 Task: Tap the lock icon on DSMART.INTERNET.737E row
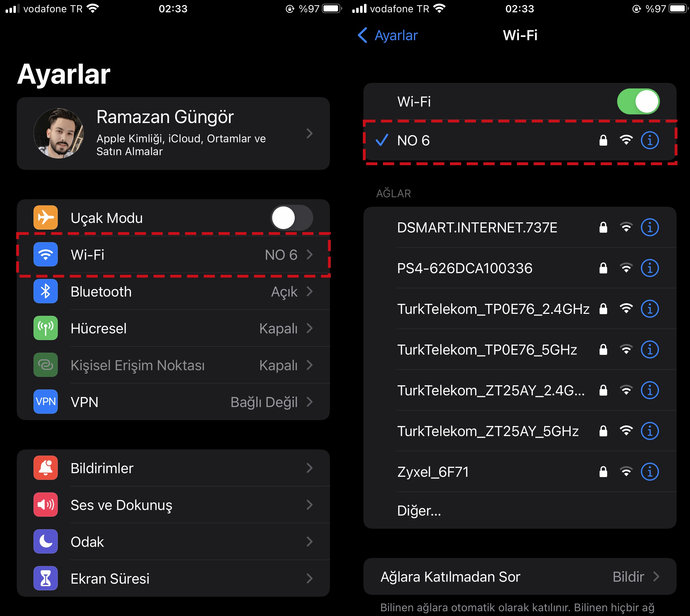603,227
